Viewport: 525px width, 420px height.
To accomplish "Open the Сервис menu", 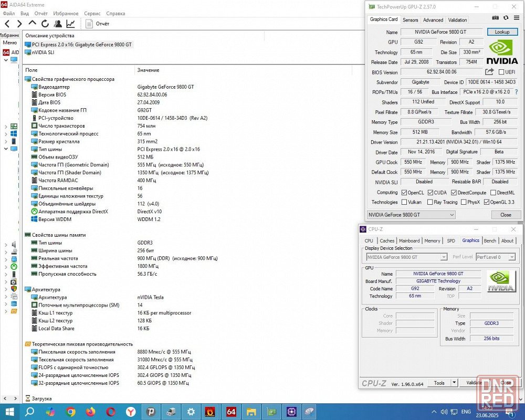I will point(92,14).
